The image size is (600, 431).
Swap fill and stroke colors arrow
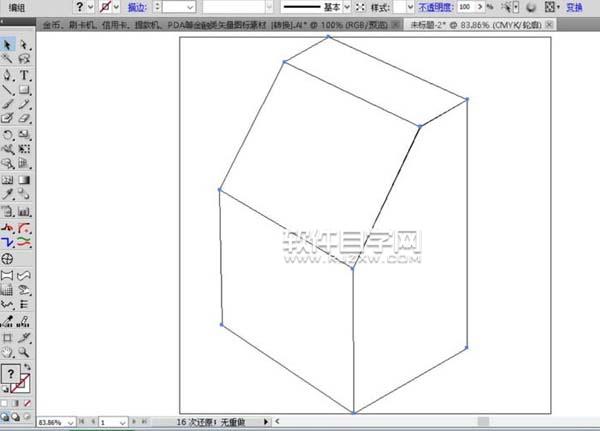(x=27, y=367)
